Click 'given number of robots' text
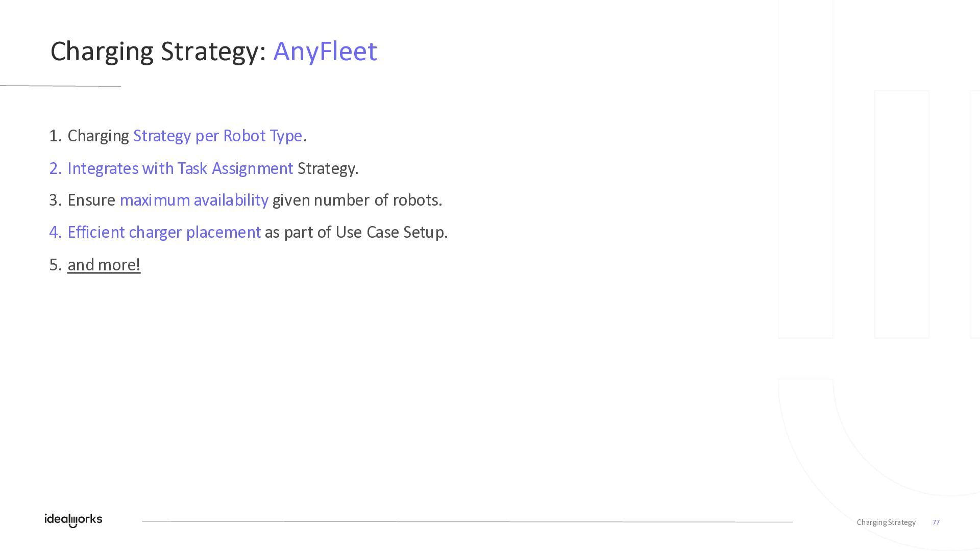This screenshot has width=980, height=551. click(x=357, y=200)
